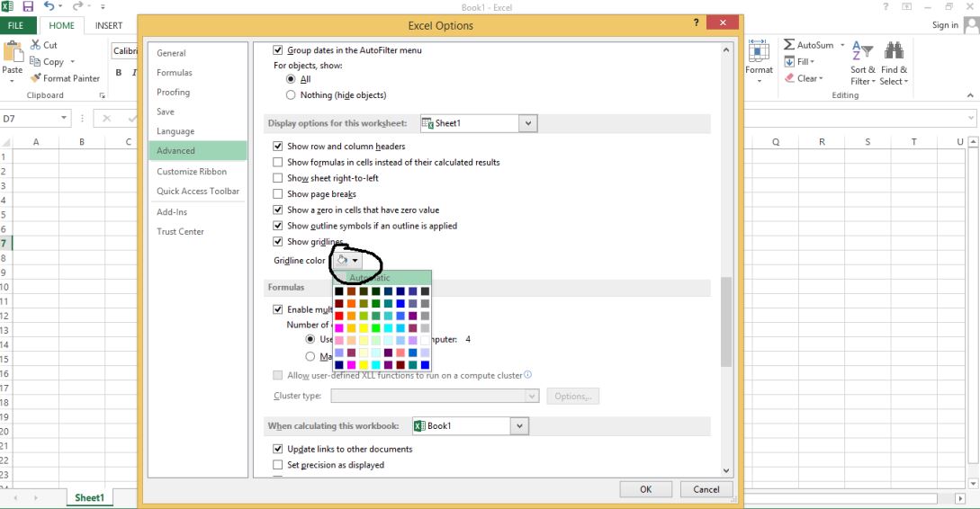Viewport: 980px width, 509px height.
Task: Click the Name Box showing D7
Action: point(30,118)
